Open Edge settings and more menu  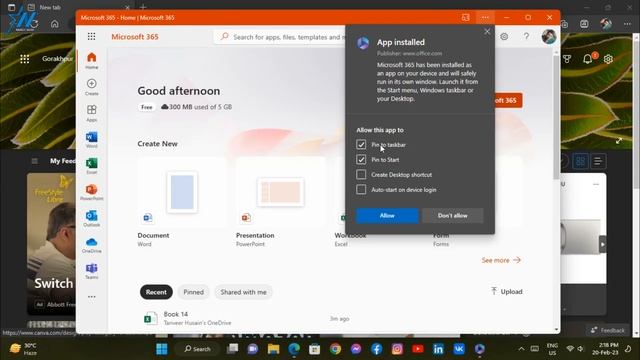pos(627,24)
